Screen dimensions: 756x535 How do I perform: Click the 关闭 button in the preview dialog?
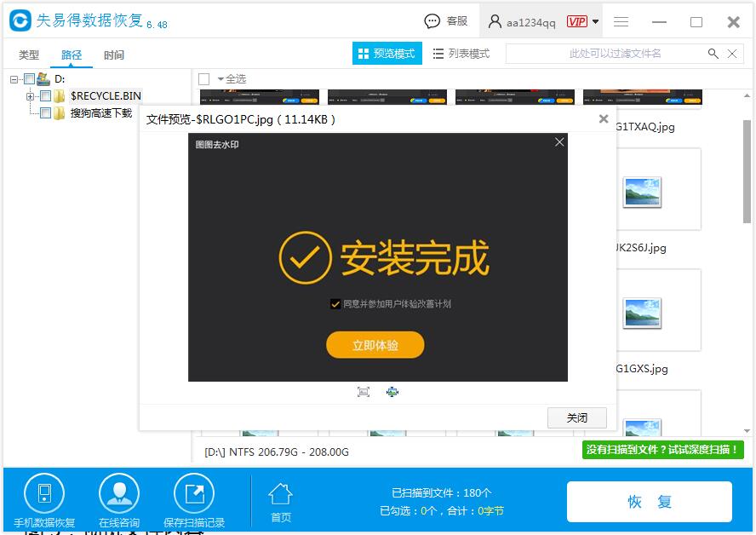[x=576, y=417]
